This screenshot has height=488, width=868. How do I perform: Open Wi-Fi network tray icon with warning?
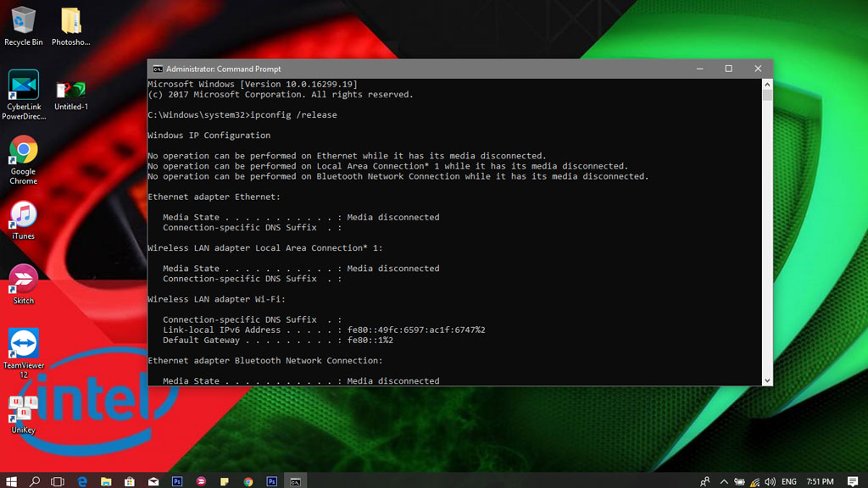[754, 481]
